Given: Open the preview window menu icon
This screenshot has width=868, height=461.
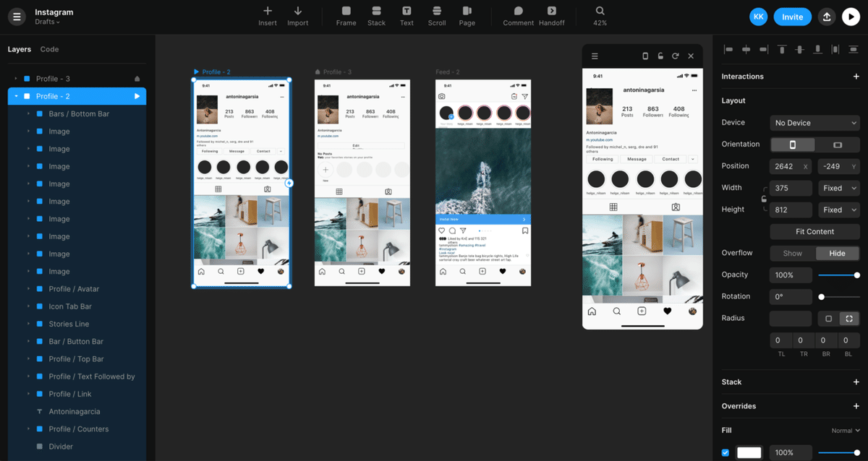Looking at the screenshot, I should pos(595,56).
